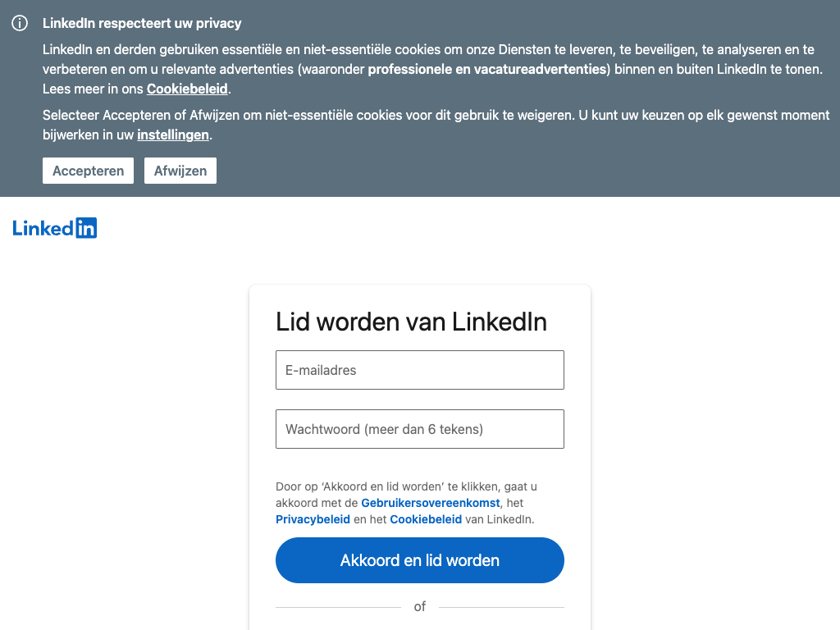840x630 pixels.
Task: Click the bold "professionele en vacatureadvertenties" text
Action: coord(486,70)
